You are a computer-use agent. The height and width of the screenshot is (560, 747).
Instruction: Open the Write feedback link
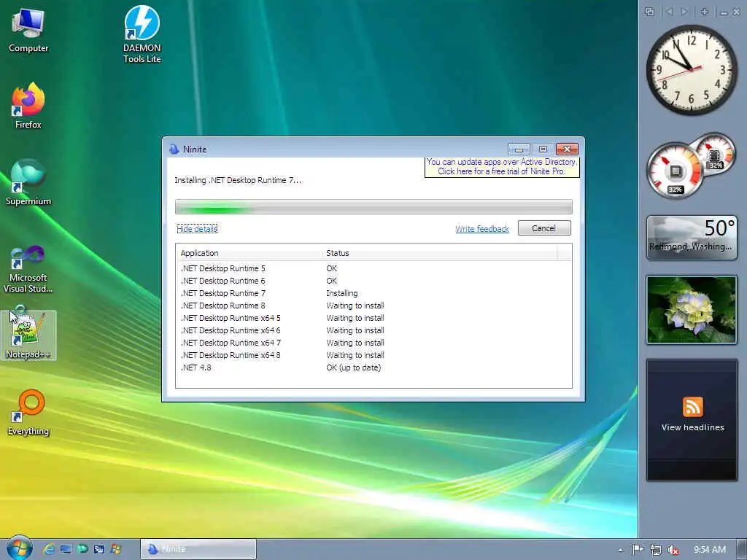point(482,229)
